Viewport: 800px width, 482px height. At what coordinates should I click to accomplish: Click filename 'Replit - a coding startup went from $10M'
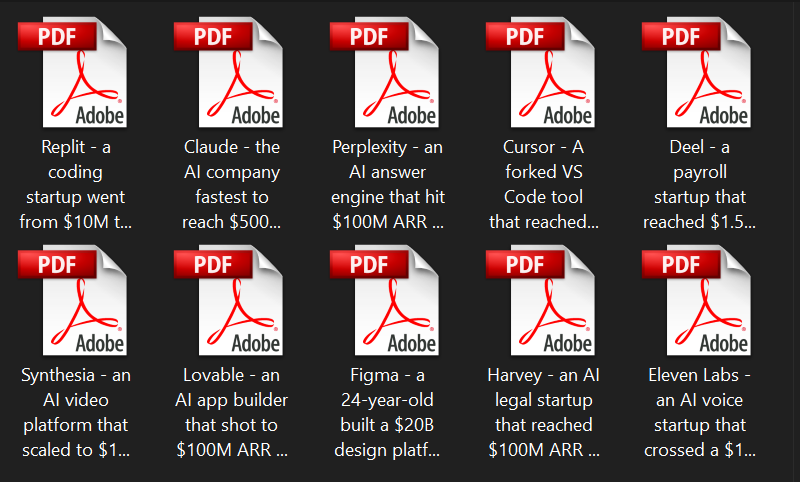[76, 185]
